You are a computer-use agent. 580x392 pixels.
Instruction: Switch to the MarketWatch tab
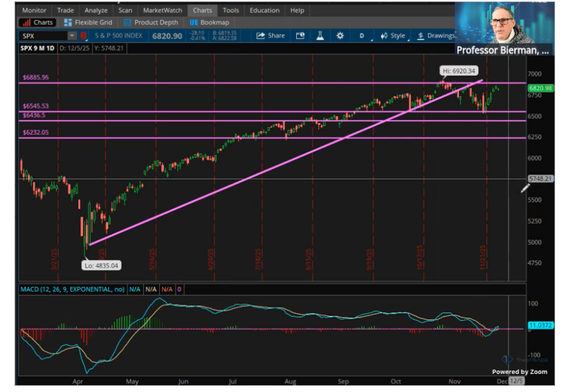[x=163, y=10]
